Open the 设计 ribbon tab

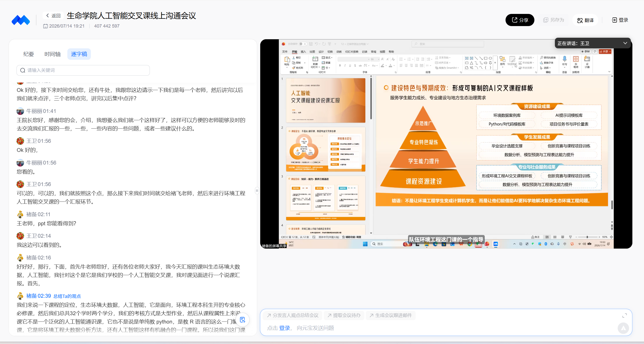[321, 52]
